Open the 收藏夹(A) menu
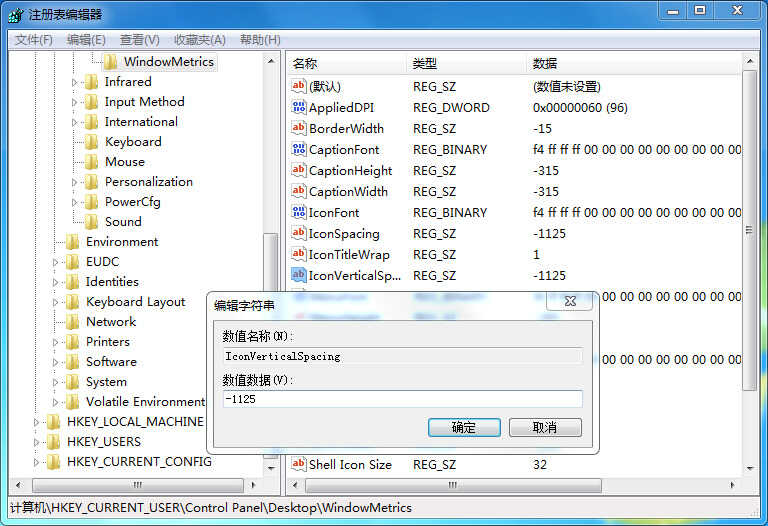The height and width of the screenshot is (526, 768). click(199, 40)
